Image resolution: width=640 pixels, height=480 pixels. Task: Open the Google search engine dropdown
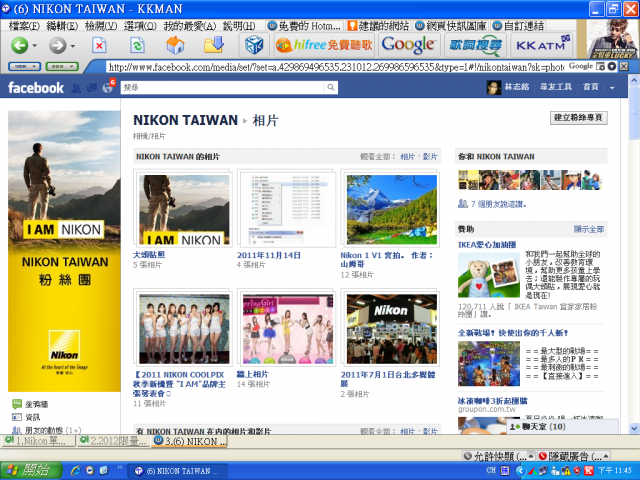pyautogui.click(x=611, y=66)
